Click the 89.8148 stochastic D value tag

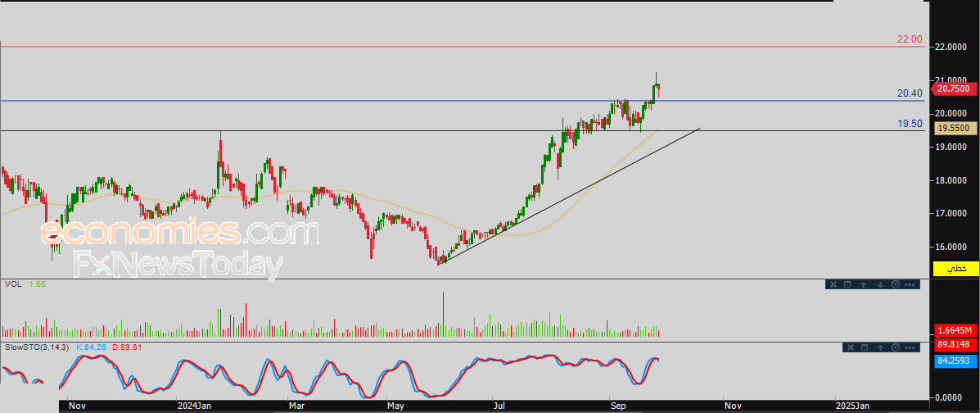(955, 343)
